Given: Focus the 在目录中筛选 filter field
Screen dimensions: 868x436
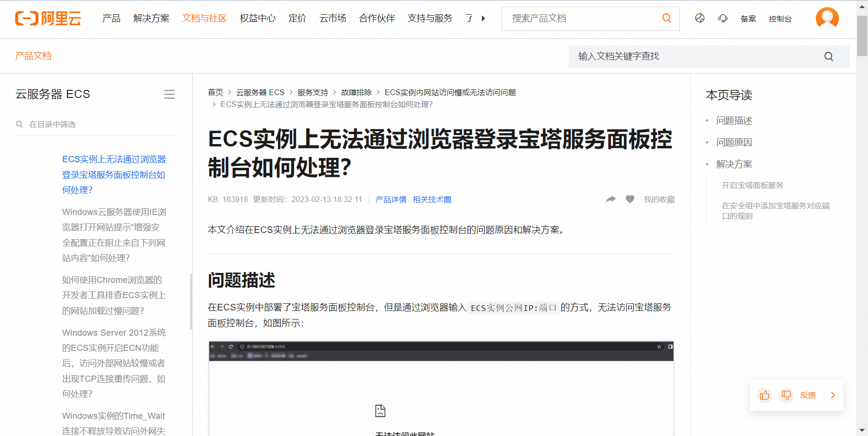Looking at the screenshot, I should 96,124.
